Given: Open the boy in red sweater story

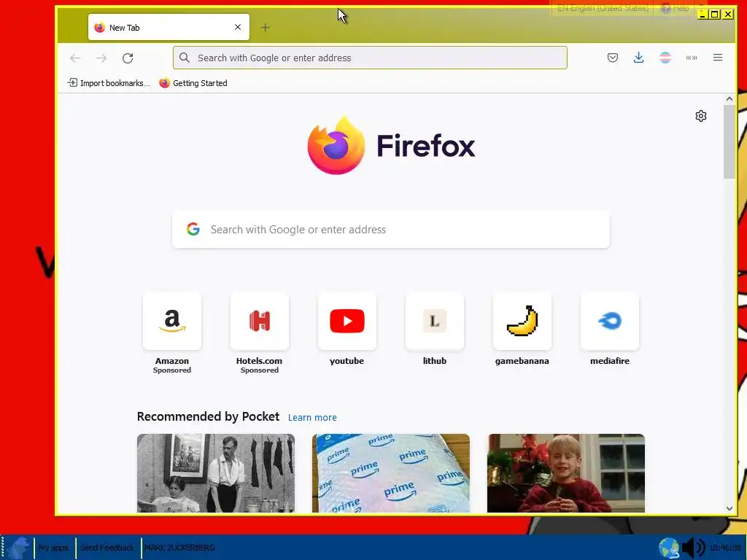Looking at the screenshot, I should point(566,472).
